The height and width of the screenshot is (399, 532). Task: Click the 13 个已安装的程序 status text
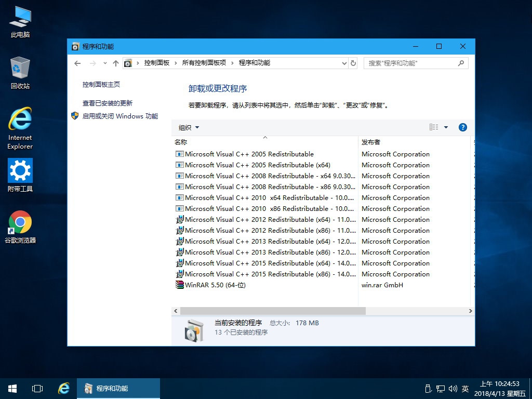tap(241, 332)
